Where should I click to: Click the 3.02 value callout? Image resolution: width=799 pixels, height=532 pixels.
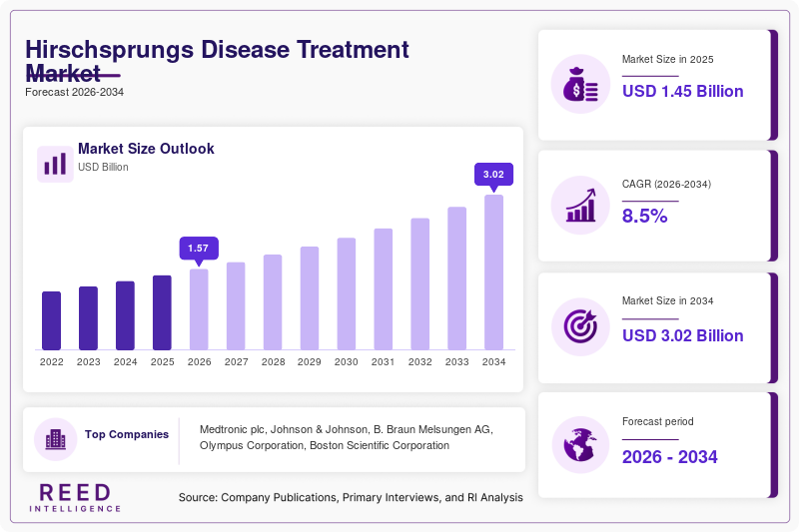(x=493, y=175)
